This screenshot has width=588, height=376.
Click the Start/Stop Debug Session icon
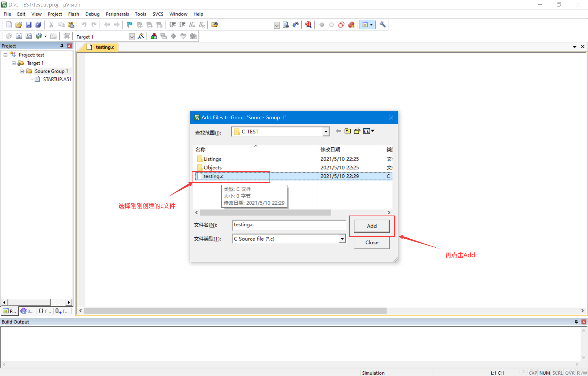[308, 25]
